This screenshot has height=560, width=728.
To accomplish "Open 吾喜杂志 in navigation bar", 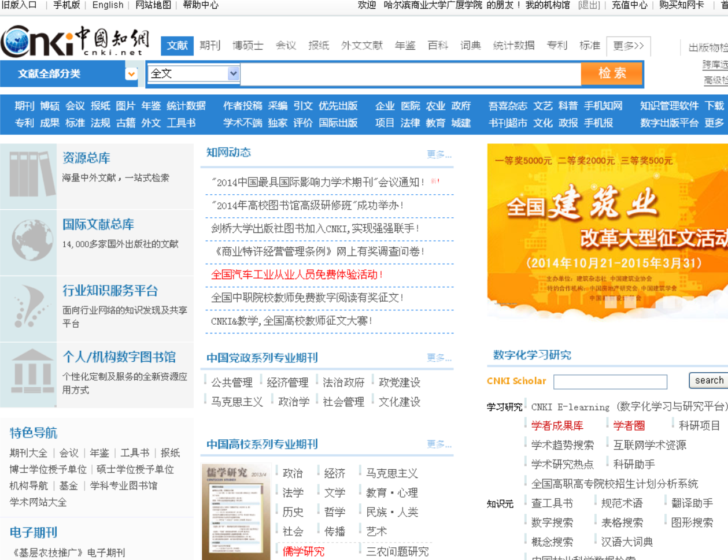I will pyautogui.click(x=508, y=106).
